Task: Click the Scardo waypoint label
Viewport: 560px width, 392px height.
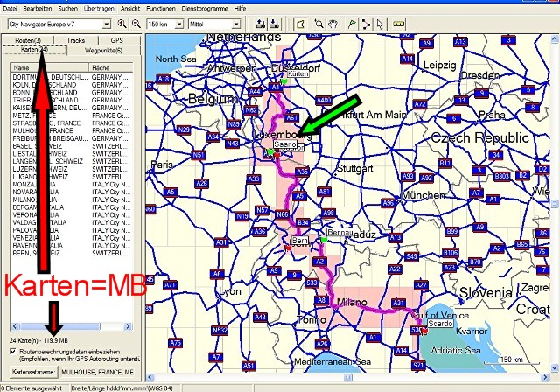Action: [440, 324]
